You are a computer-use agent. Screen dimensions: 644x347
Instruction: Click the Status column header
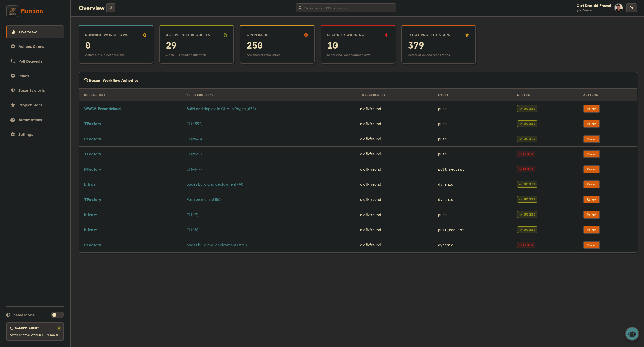[x=523, y=95]
